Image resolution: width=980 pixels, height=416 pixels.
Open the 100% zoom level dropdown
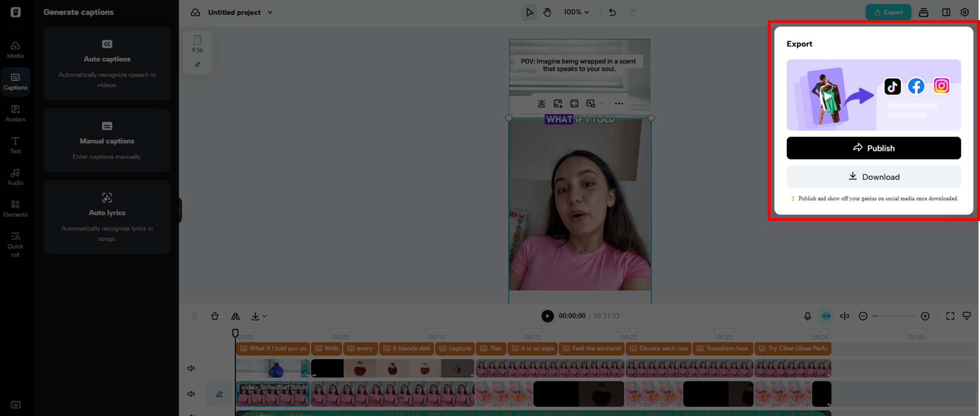pos(576,12)
